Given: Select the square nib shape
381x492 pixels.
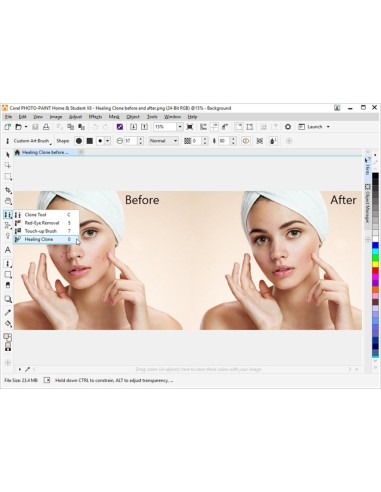Looking at the screenshot, I should pos(90,141).
